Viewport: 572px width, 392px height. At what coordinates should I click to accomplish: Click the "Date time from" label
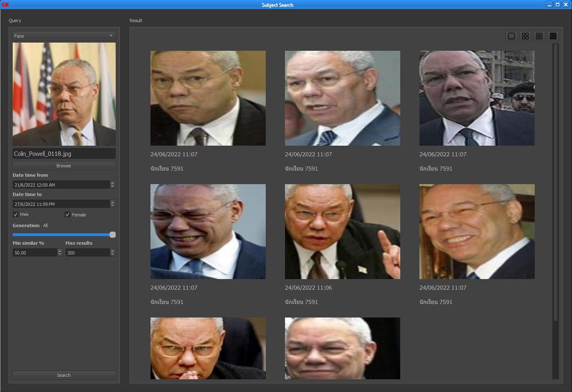(30, 175)
